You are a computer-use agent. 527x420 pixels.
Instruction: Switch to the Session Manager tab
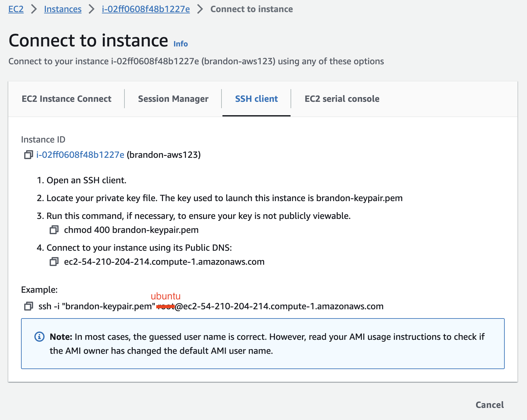173,99
